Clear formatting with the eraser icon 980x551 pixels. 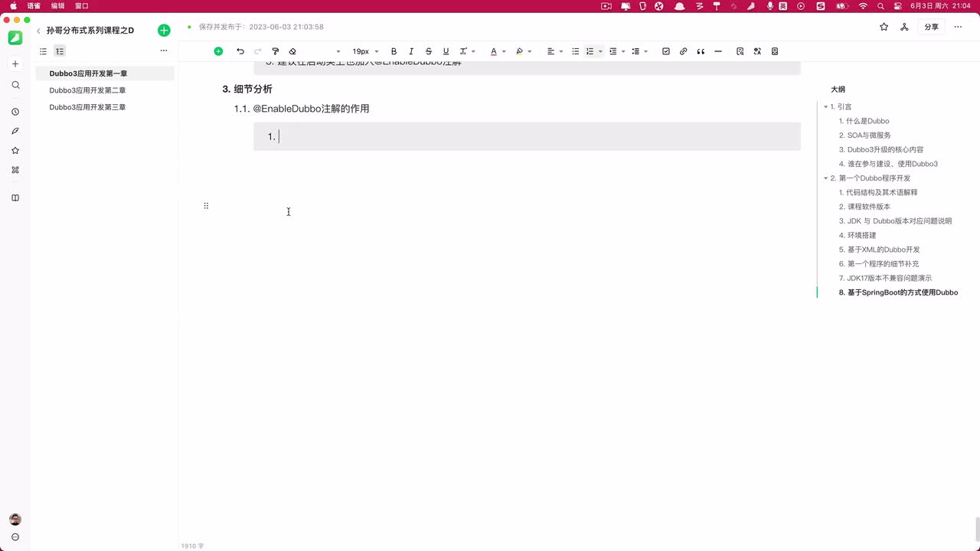(292, 51)
